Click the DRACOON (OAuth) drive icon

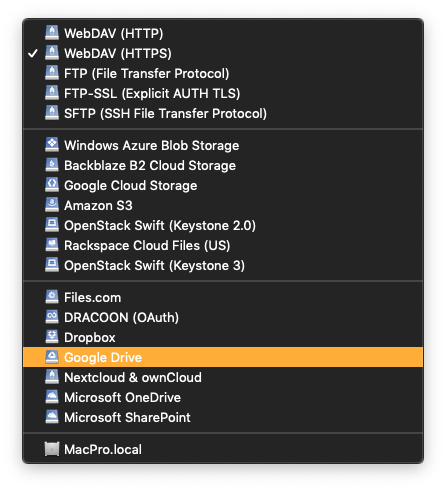[52, 317]
